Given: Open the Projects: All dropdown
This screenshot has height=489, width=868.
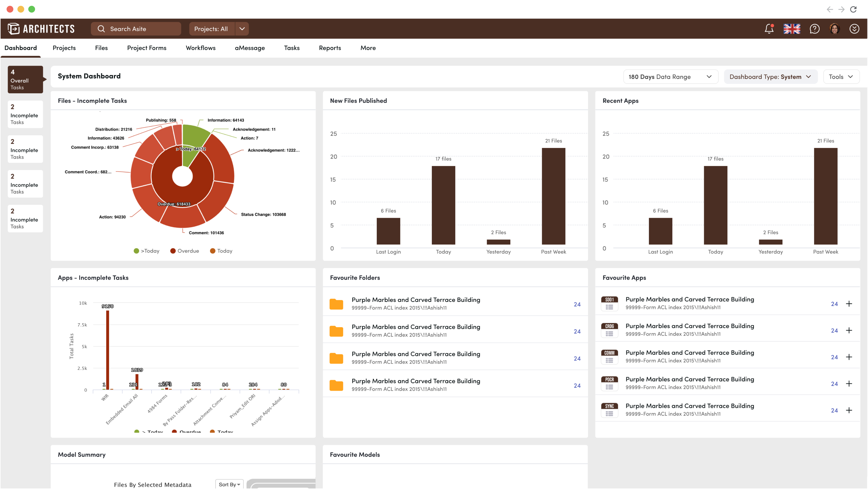Looking at the screenshot, I should 219,29.
